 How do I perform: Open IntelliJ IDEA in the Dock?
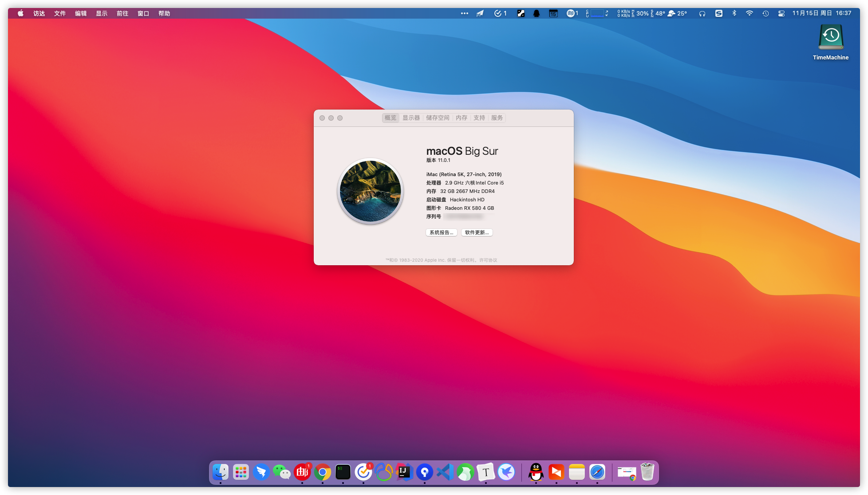404,472
